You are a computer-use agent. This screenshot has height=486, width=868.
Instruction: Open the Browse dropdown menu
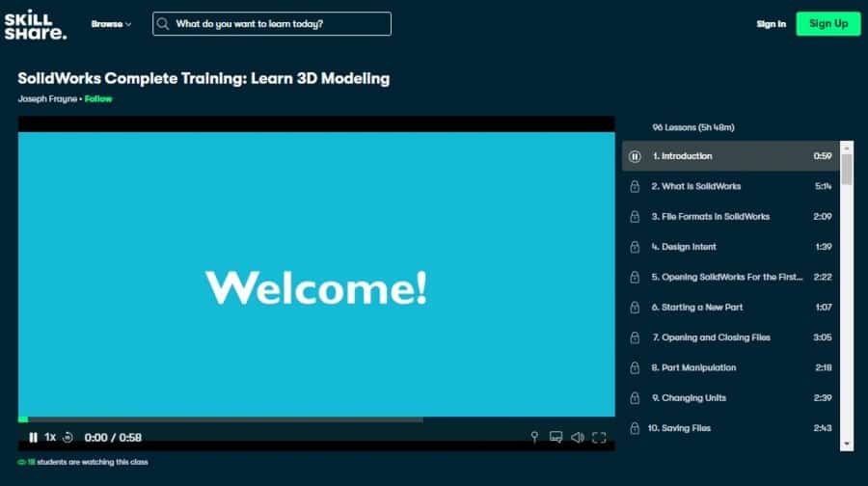pyautogui.click(x=111, y=24)
